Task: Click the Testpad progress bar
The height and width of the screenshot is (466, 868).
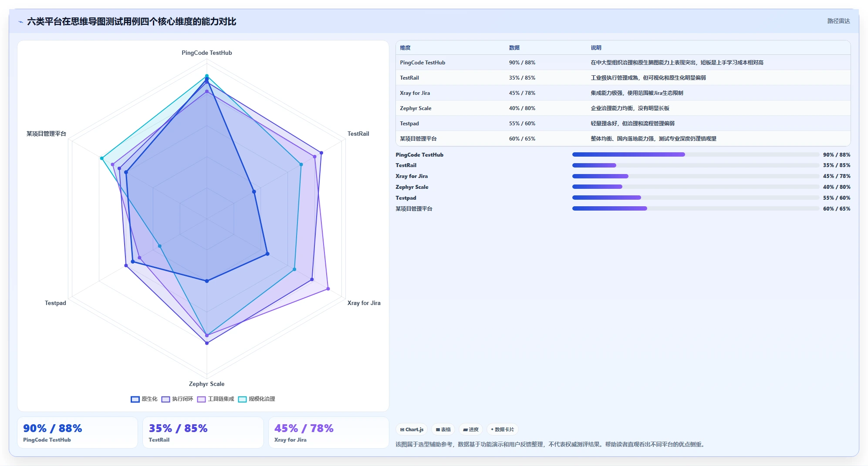Action: [x=696, y=198]
